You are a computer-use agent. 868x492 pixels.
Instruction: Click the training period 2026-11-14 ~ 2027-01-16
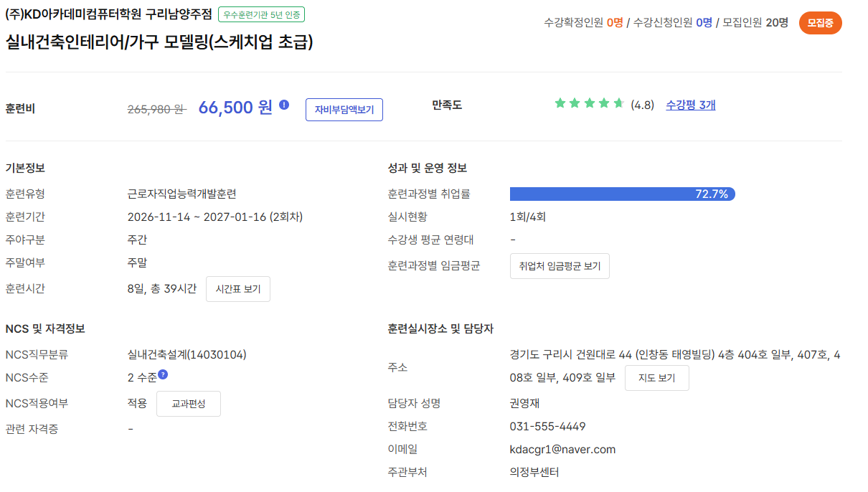pyautogui.click(x=215, y=217)
